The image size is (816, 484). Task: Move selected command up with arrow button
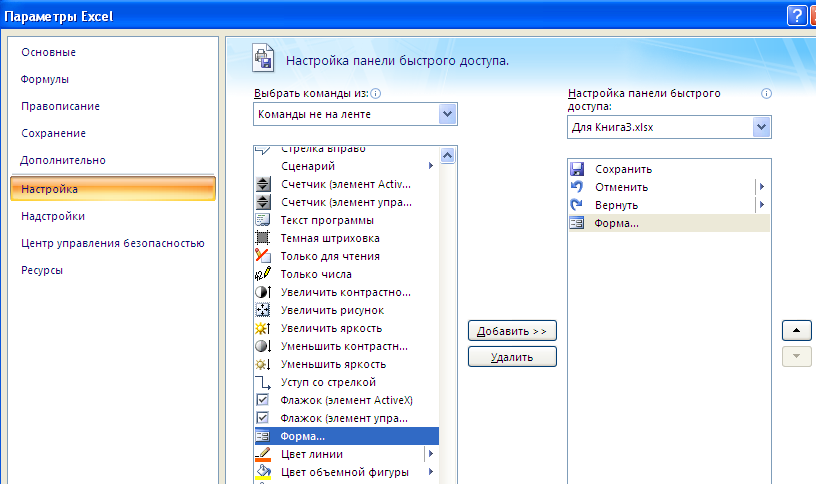[x=796, y=330]
